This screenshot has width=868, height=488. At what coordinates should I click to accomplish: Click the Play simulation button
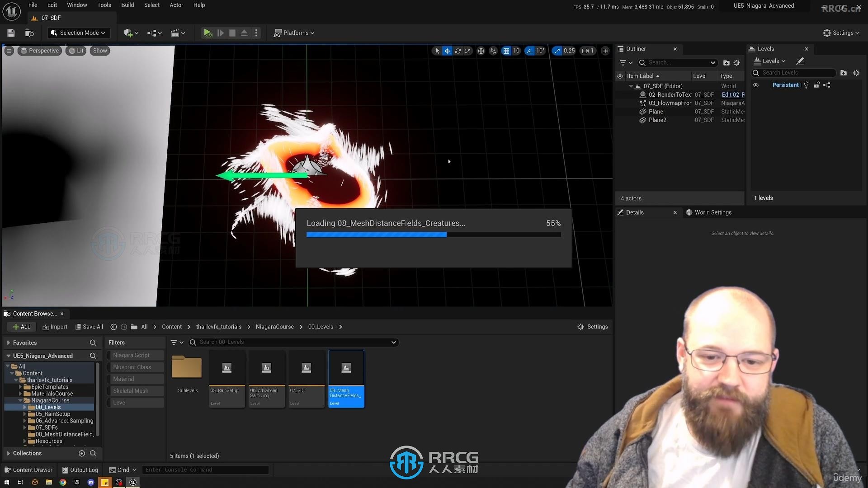(208, 32)
